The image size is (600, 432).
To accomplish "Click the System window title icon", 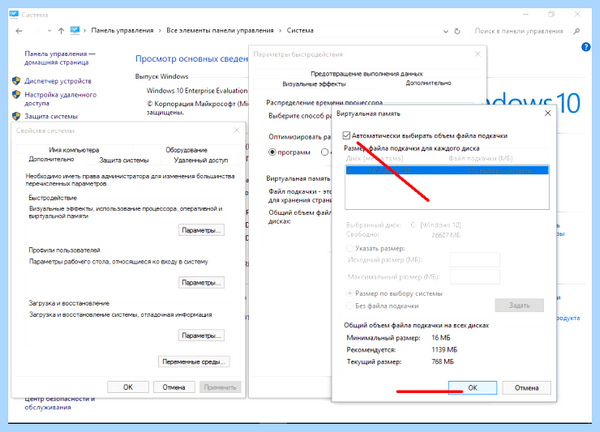I will click(14, 15).
